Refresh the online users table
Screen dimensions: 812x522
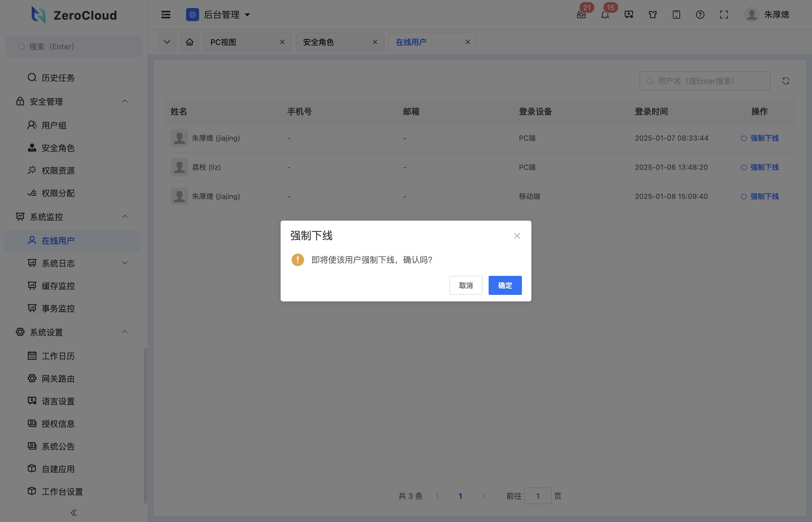coord(785,81)
